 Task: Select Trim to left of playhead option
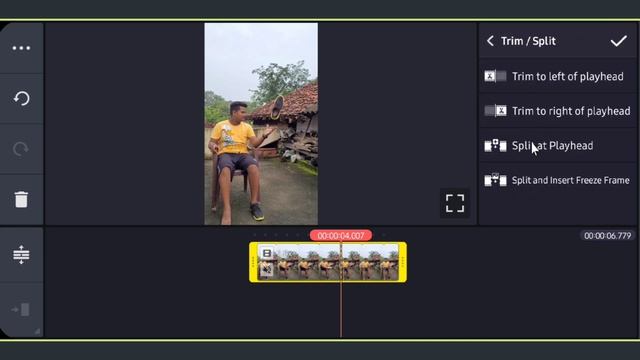[558, 76]
